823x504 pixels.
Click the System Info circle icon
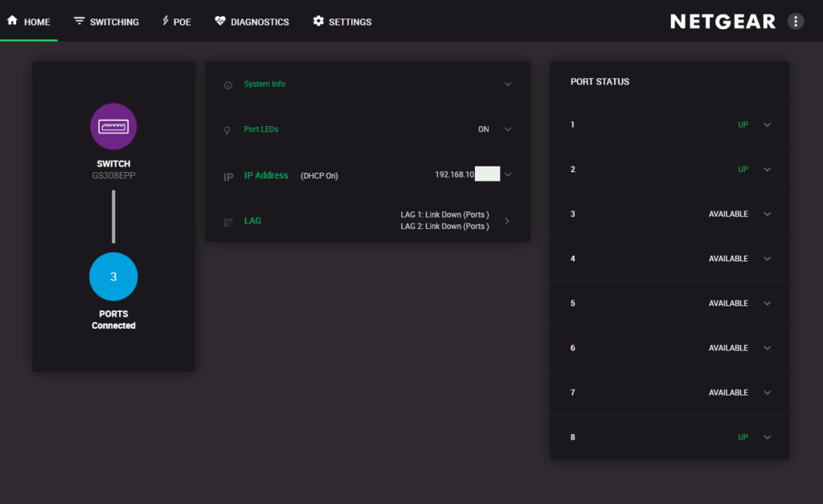(228, 85)
